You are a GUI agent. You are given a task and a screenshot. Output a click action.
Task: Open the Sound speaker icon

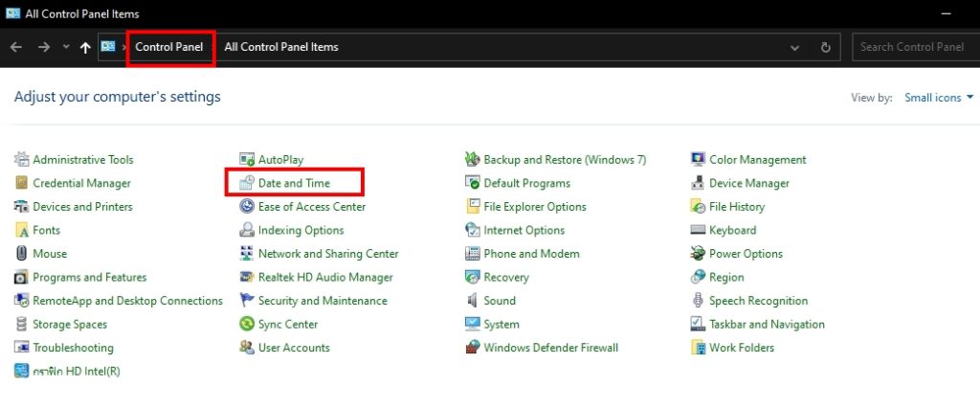tap(473, 300)
